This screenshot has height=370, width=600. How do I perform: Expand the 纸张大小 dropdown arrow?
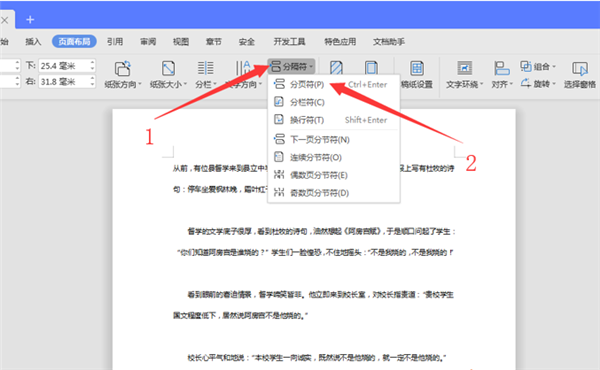(x=185, y=85)
